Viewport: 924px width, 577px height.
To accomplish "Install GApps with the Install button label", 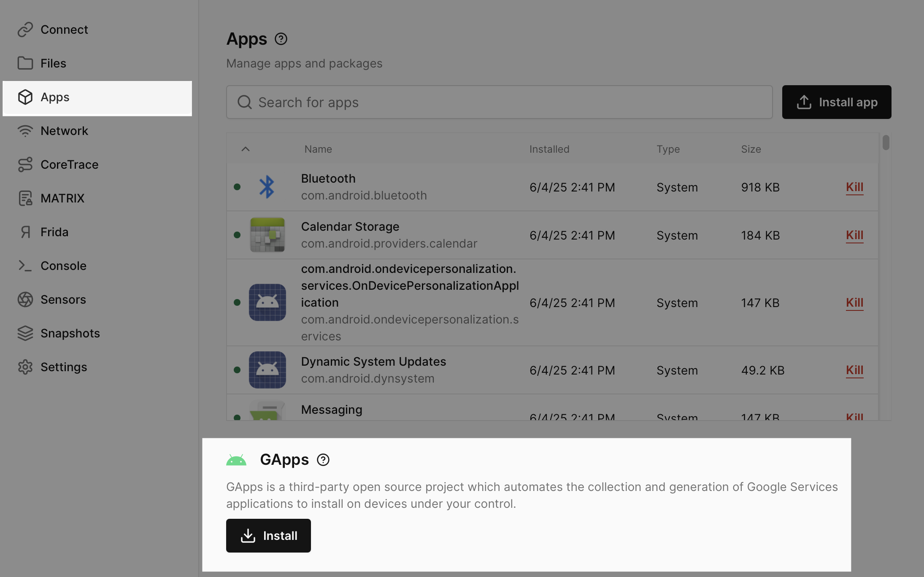I will coord(280,536).
